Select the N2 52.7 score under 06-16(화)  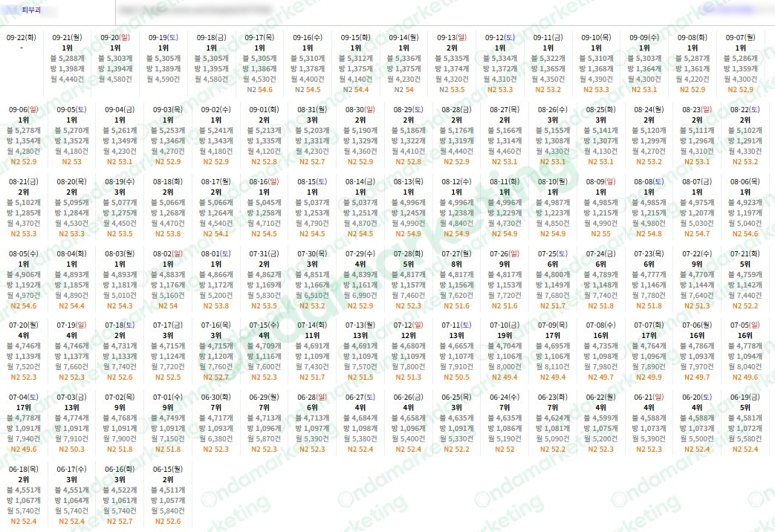click(120, 521)
